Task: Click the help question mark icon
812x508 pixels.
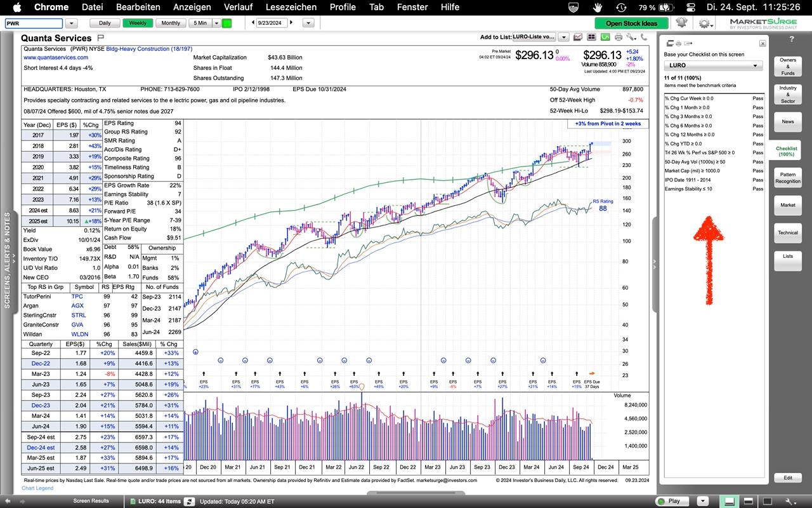Action: tap(792, 40)
